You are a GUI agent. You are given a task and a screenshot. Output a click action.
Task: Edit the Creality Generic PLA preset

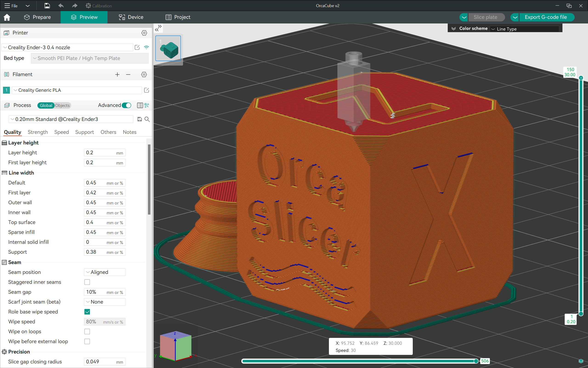pyautogui.click(x=147, y=90)
